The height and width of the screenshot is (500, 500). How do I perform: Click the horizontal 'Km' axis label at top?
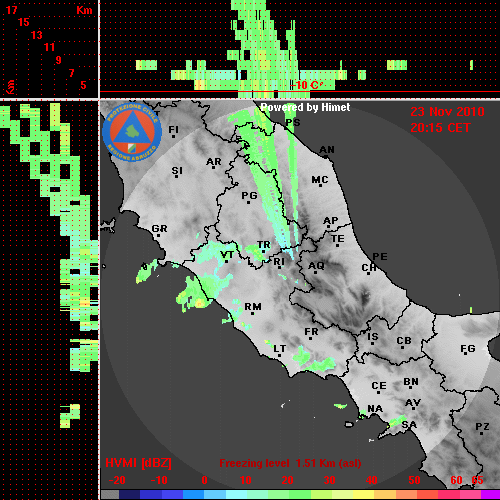84,10
